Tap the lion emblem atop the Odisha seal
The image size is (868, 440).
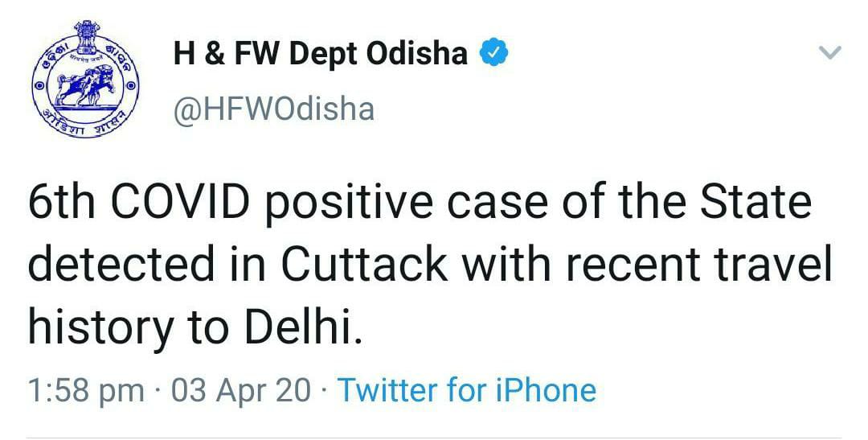click(x=82, y=39)
